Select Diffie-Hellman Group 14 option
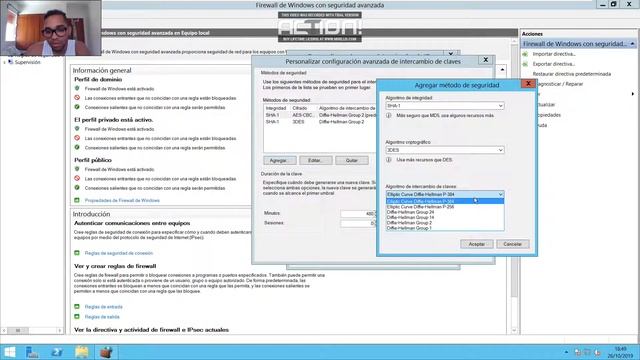Screen dimensions: 640x360 (x=444, y=218)
